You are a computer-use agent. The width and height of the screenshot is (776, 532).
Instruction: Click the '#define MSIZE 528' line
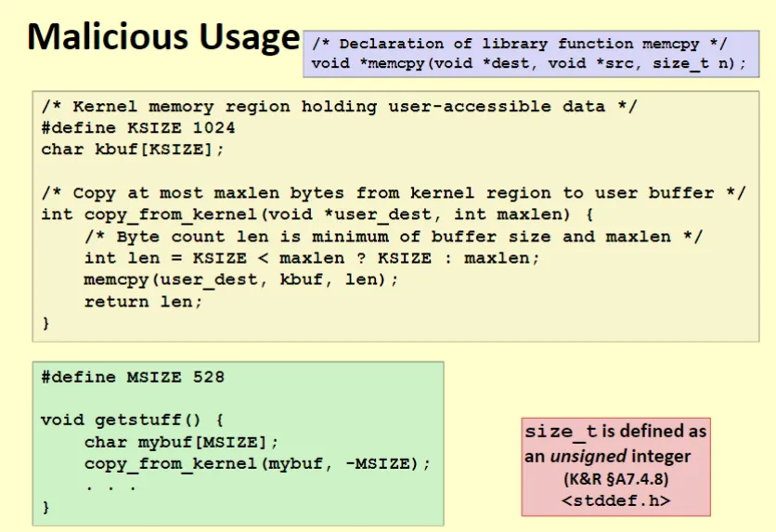coord(133,377)
